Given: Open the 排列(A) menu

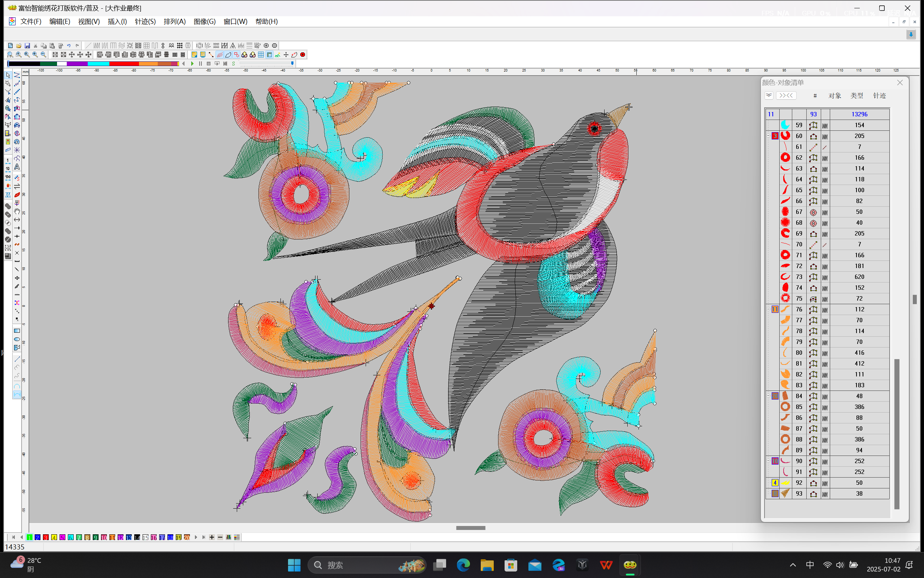Looking at the screenshot, I should (175, 21).
